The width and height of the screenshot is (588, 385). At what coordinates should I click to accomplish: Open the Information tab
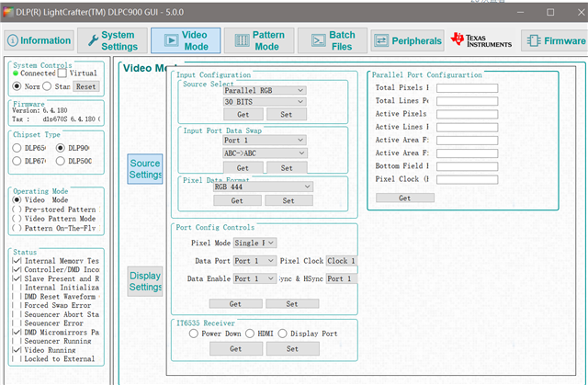[39, 40]
